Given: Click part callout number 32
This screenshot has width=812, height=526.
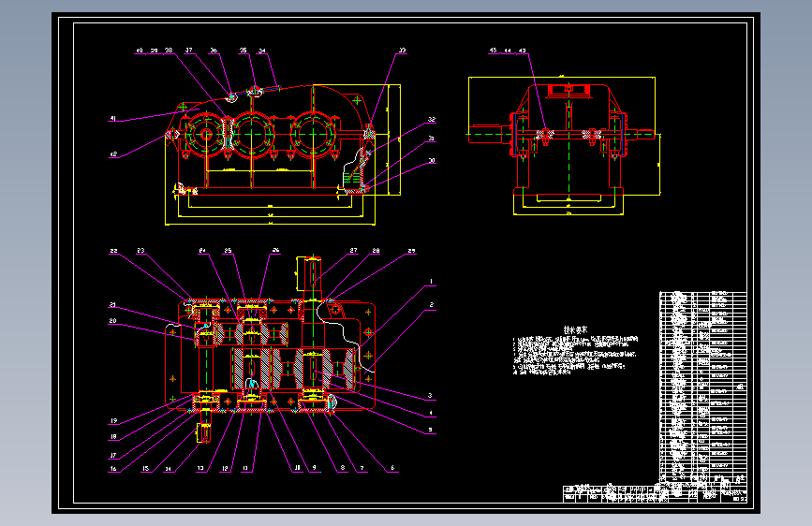Looking at the screenshot, I should [432, 120].
